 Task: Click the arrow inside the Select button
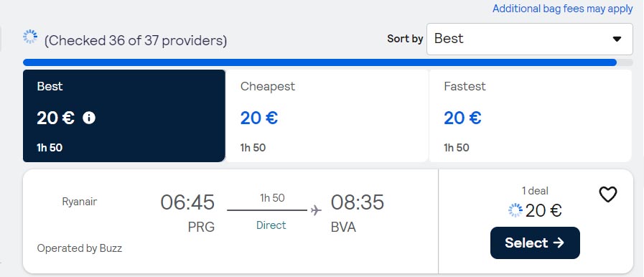pos(558,243)
